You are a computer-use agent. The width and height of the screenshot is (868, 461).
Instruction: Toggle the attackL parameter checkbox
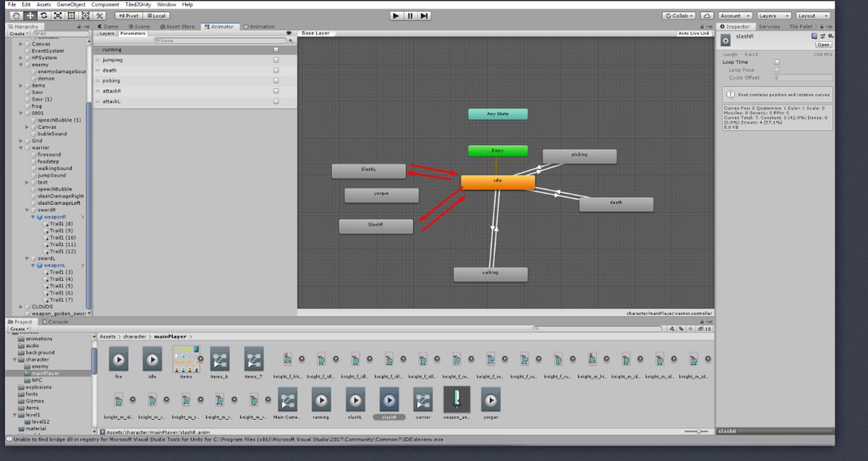point(276,101)
